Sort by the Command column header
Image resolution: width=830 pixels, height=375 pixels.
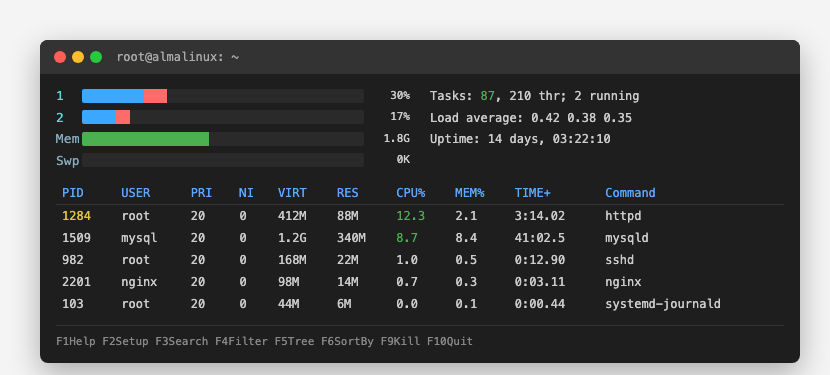click(630, 193)
